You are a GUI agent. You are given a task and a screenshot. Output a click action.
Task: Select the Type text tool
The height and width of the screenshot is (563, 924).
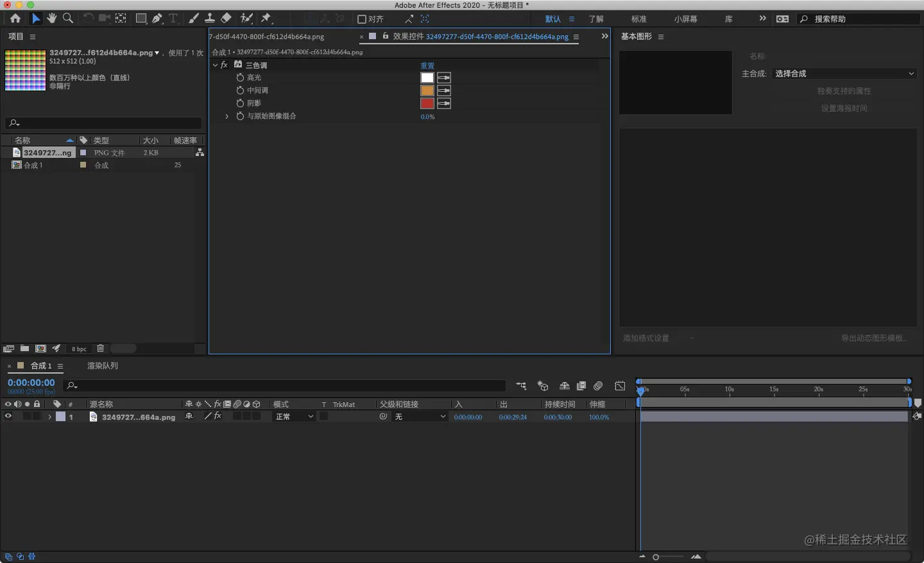[173, 19]
